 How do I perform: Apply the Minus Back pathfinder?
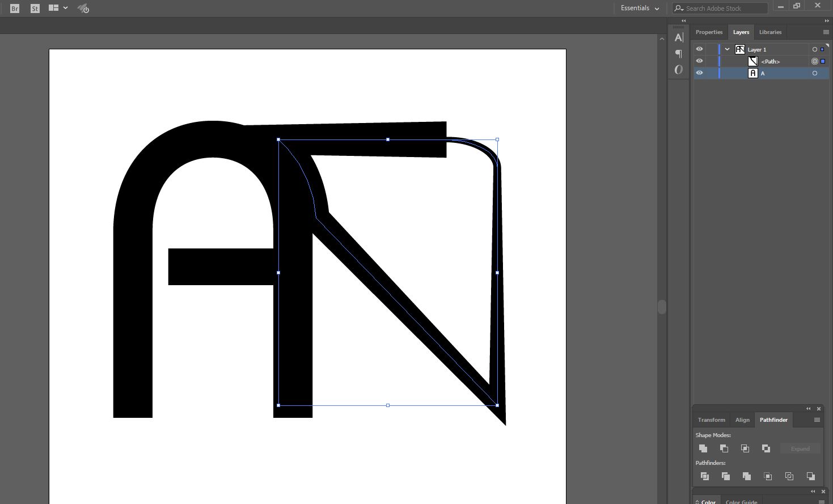click(x=810, y=476)
